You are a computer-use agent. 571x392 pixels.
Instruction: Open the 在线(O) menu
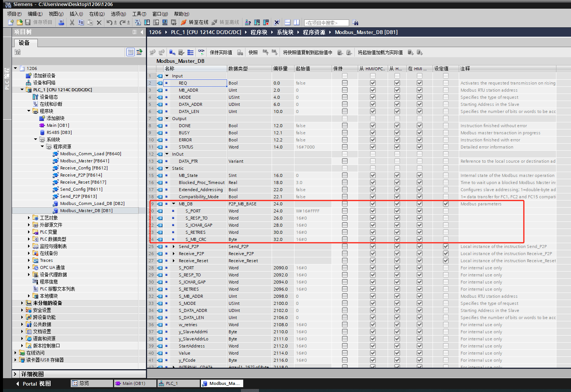(97, 14)
